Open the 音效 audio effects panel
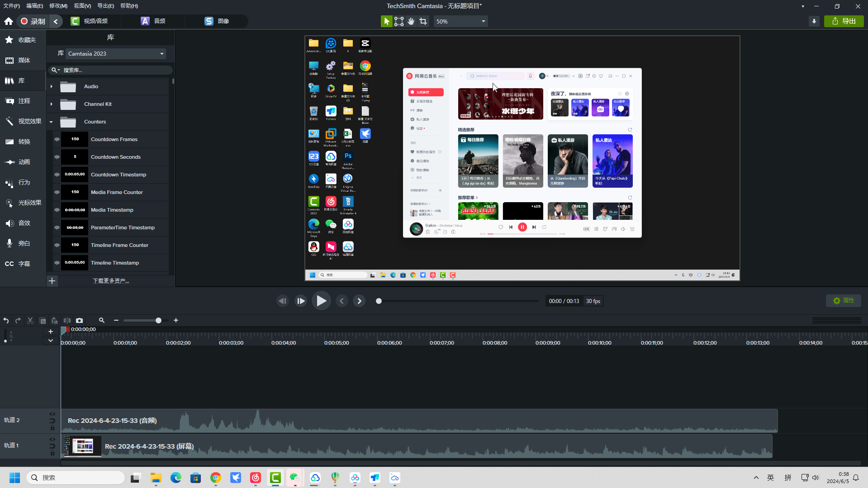Image resolution: width=868 pixels, height=488 pixels. click(23, 223)
